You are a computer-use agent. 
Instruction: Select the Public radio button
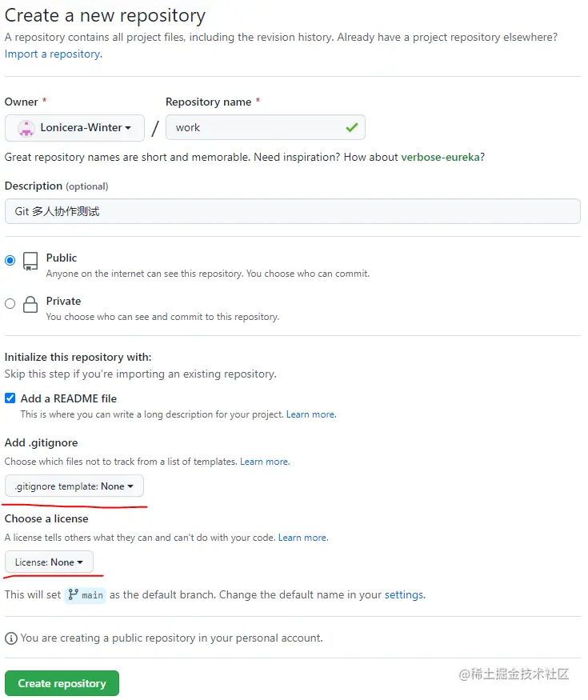pyautogui.click(x=10, y=260)
